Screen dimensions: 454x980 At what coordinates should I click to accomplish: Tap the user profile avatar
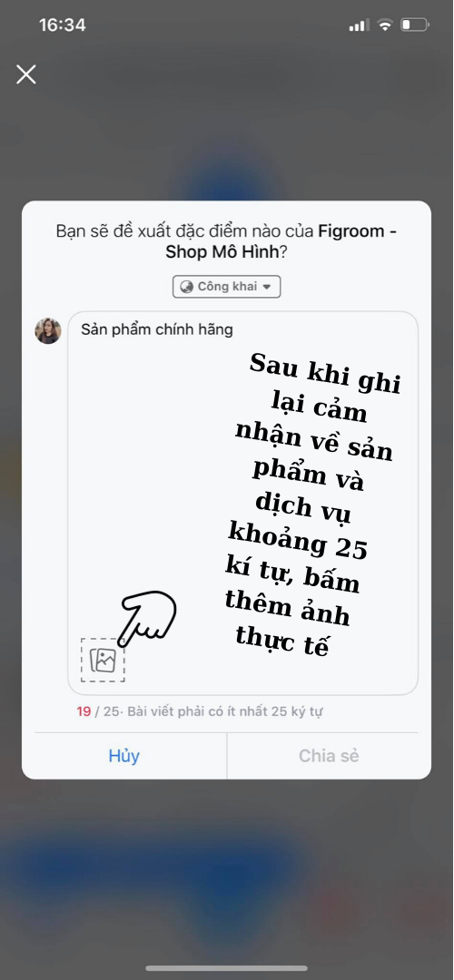47,330
